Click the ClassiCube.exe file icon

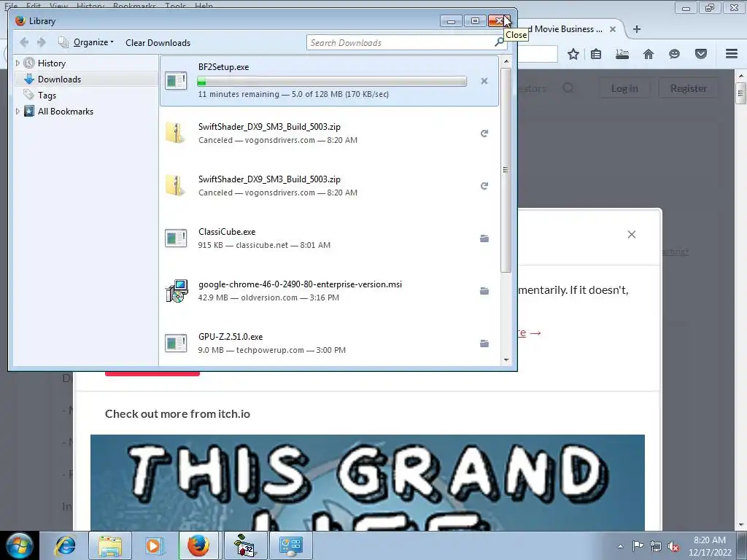[176, 238]
